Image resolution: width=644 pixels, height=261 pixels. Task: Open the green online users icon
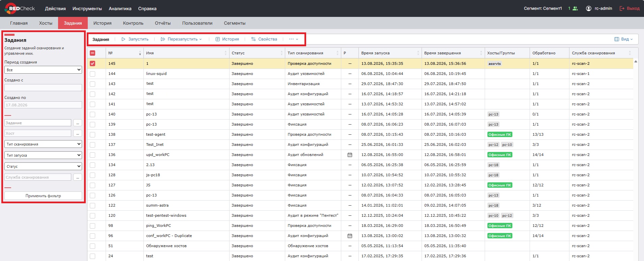coord(575,8)
